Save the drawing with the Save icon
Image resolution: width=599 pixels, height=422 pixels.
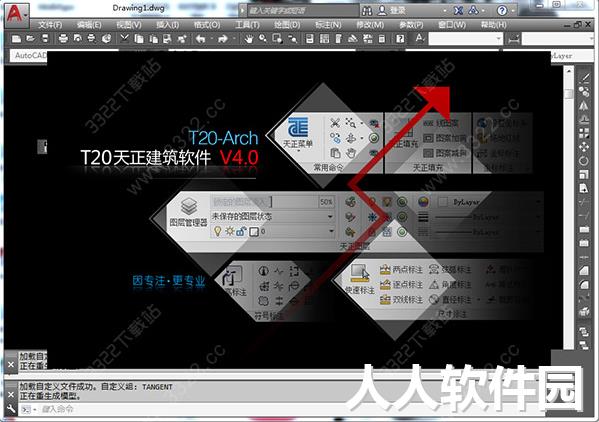click(x=45, y=39)
